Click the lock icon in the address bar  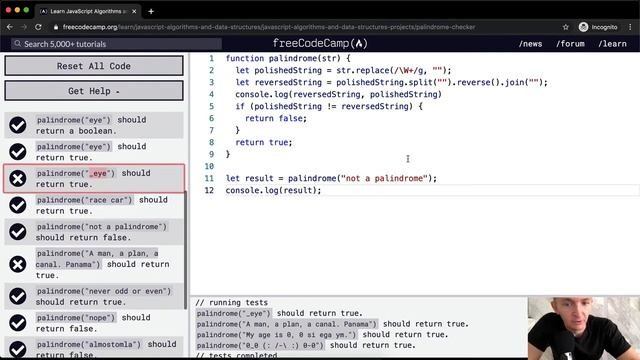pos(56,27)
